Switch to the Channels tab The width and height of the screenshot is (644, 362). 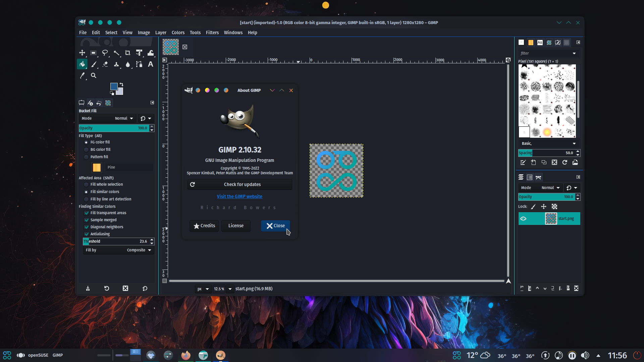pyautogui.click(x=530, y=177)
